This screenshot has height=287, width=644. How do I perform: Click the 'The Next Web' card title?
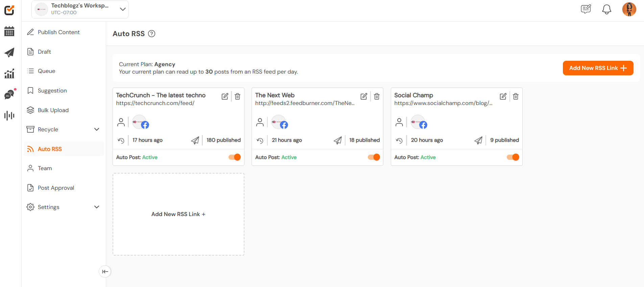[275, 95]
